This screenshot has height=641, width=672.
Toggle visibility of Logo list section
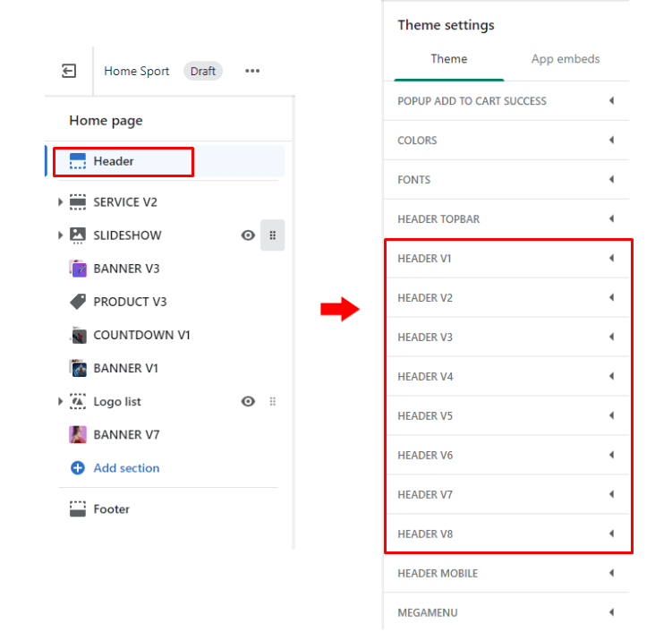point(248,402)
